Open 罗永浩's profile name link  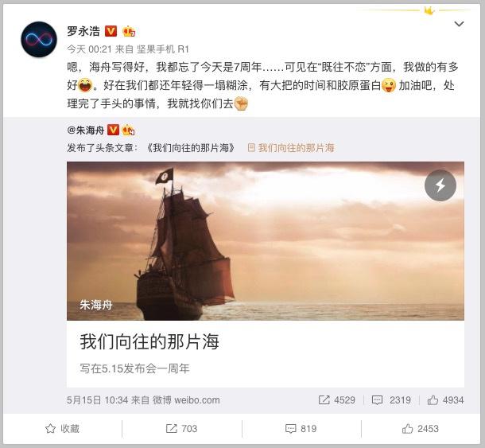[83, 31]
